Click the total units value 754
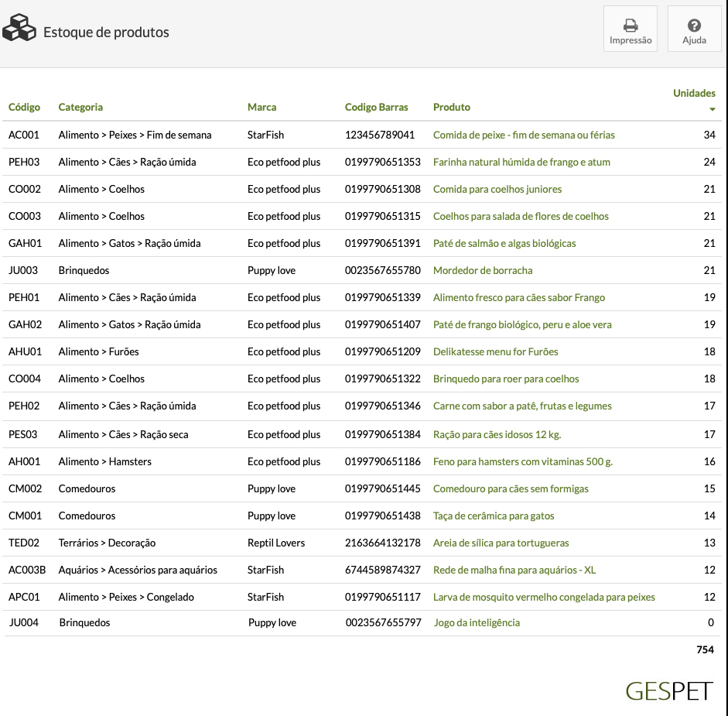This screenshot has height=716, width=728. (x=705, y=649)
